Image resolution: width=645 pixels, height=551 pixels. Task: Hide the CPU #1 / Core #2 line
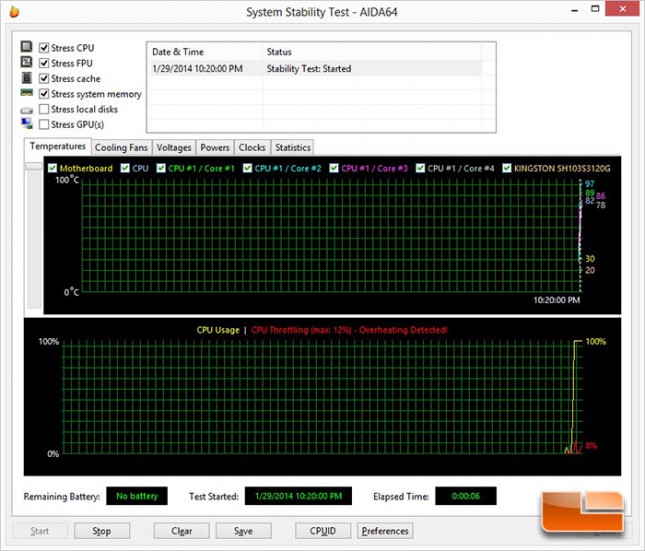tap(247, 168)
